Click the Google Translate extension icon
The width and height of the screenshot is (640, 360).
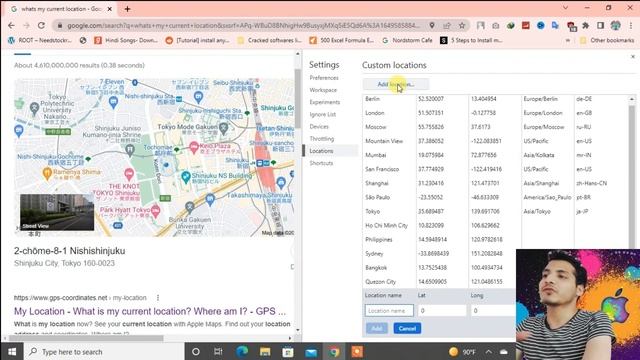pos(556,26)
